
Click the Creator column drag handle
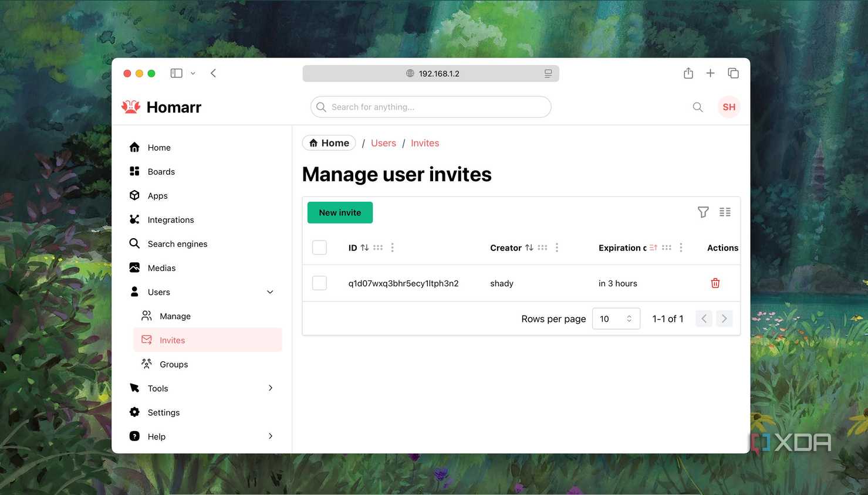(x=542, y=247)
